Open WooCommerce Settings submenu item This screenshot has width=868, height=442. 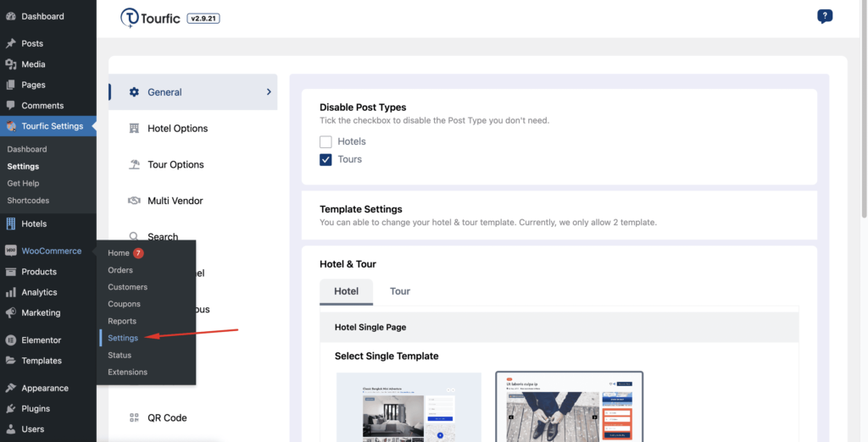coord(123,338)
